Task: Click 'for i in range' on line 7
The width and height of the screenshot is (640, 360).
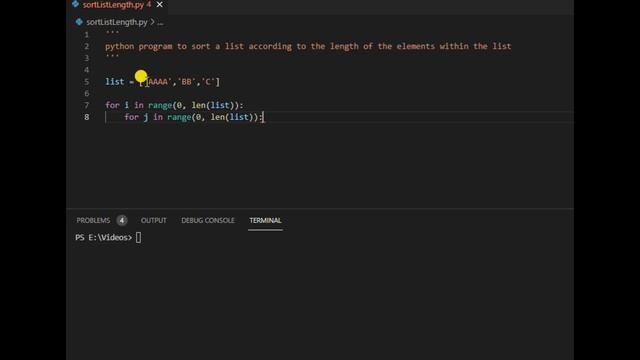Action: [138, 105]
